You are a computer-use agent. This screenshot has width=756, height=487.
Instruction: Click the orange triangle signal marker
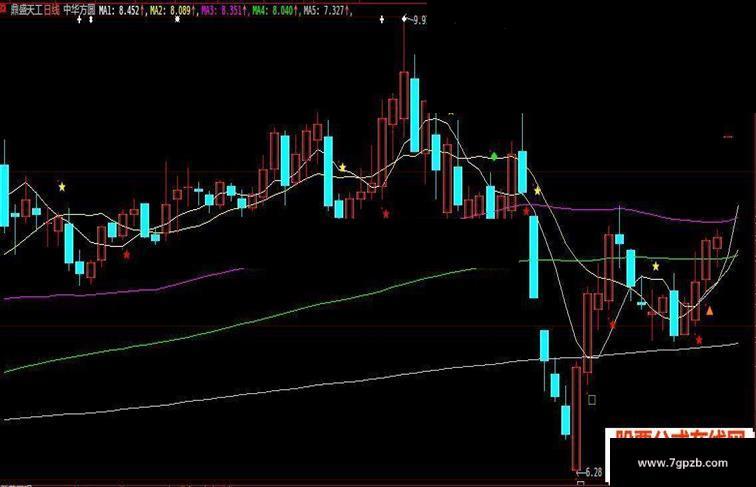[709, 311]
